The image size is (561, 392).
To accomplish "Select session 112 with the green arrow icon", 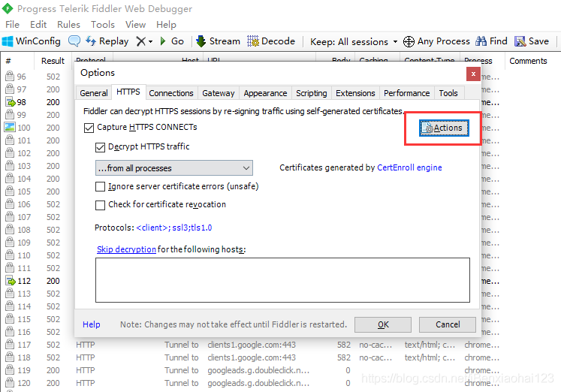I will pyautogui.click(x=10, y=281).
